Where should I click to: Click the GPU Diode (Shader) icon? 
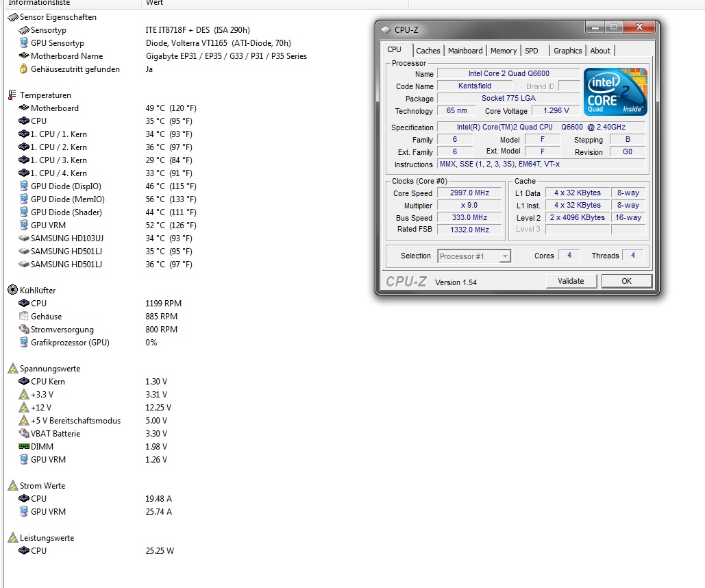24,212
